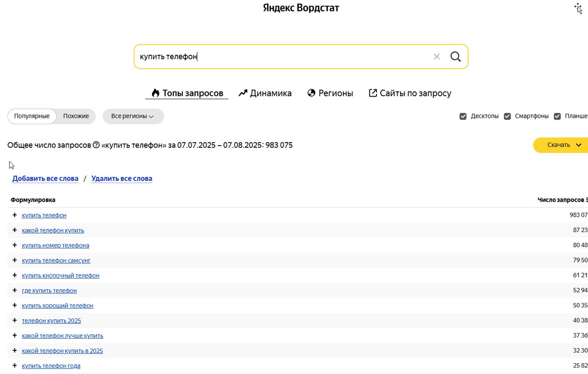The height and width of the screenshot is (374, 588).
Task: Toggle the Смартфоны checkbox
Action: 507,116
